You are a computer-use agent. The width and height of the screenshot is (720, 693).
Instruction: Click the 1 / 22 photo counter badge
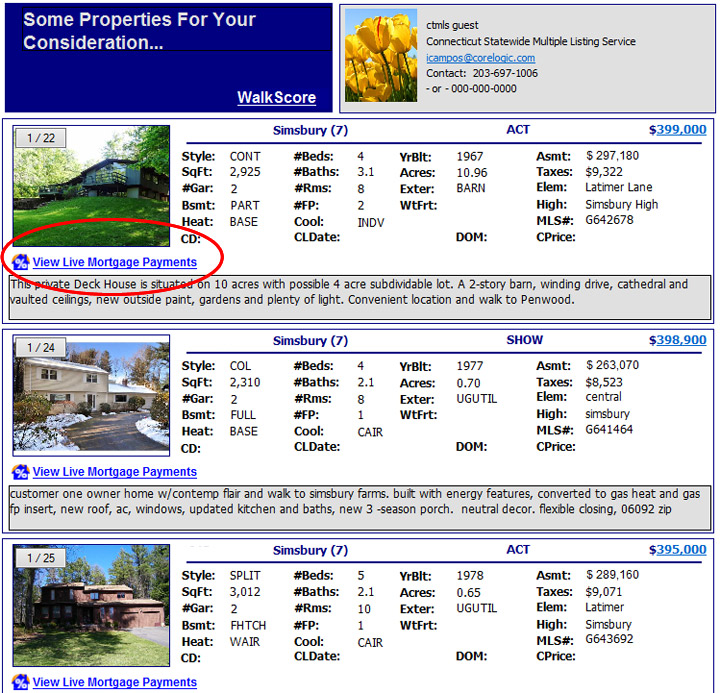(x=40, y=138)
